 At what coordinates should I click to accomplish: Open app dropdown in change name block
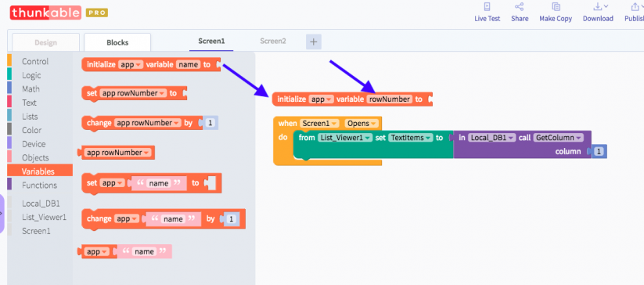pyautogui.click(x=128, y=219)
